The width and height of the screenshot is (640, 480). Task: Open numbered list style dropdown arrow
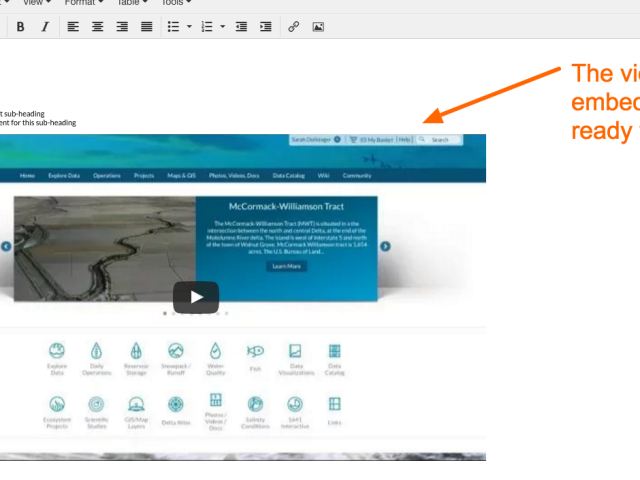[222, 27]
